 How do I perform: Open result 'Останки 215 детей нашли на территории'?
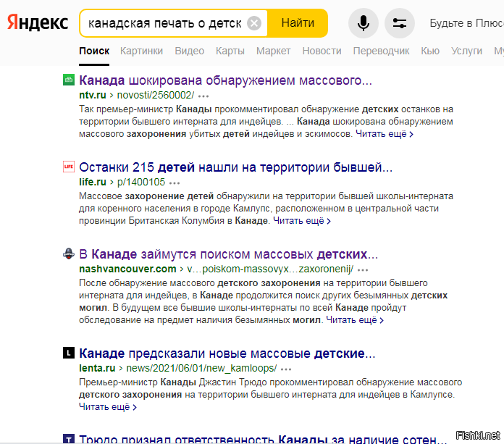pos(235,167)
